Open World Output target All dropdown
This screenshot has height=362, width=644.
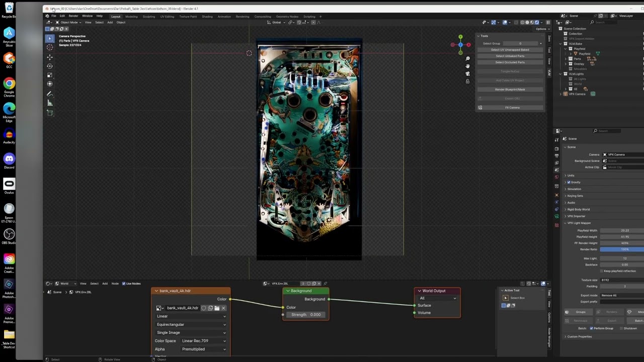pos(437,298)
